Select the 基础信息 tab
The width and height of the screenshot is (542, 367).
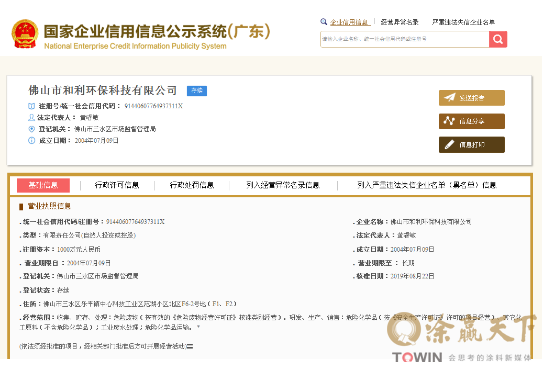point(43,185)
